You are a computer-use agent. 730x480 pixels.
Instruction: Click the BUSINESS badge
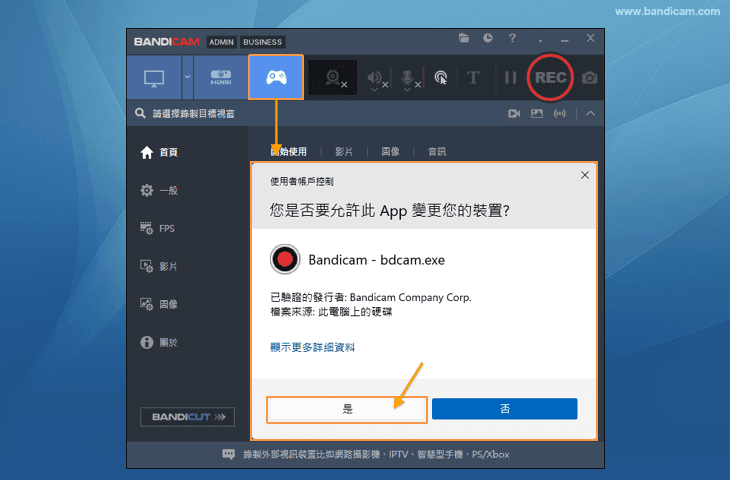pos(263,42)
